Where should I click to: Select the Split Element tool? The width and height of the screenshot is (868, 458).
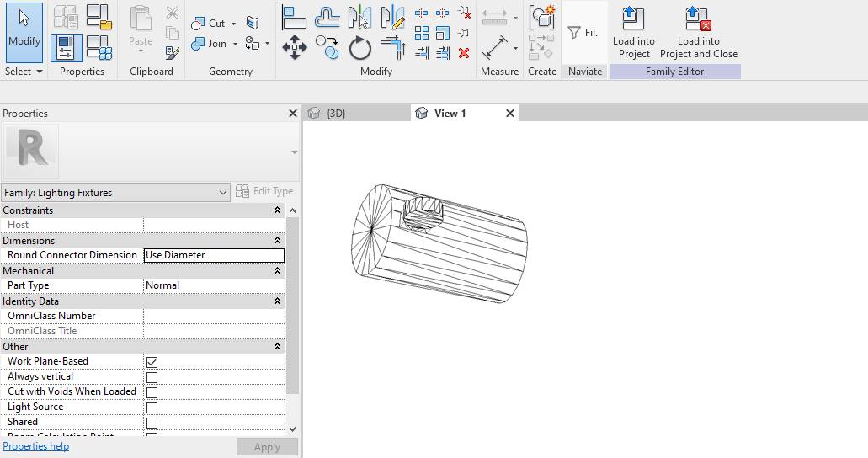click(421, 13)
